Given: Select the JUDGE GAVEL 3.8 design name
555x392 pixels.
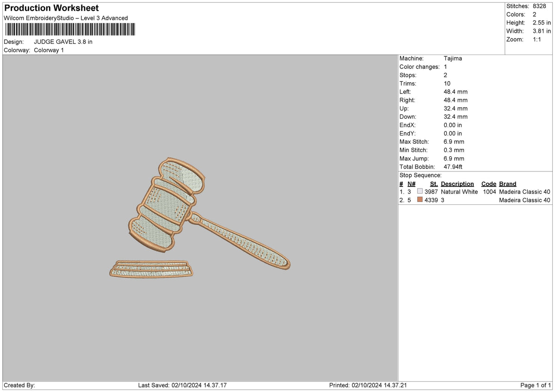Looking at the screenshot, I should click(x=63, y=41).
